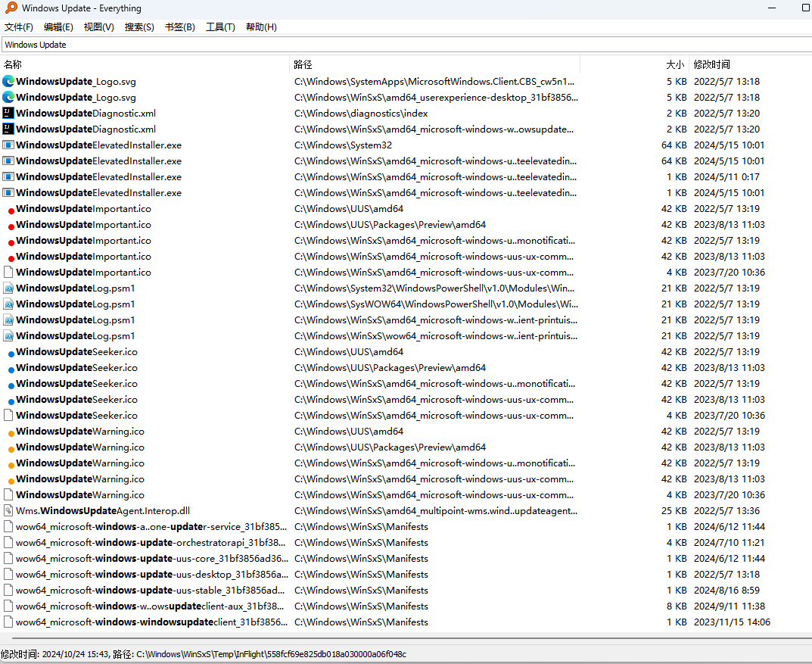Click blue icon of WindowsUpdateSeeker.ico in Packages\Preview\amd64

(11, 369)
